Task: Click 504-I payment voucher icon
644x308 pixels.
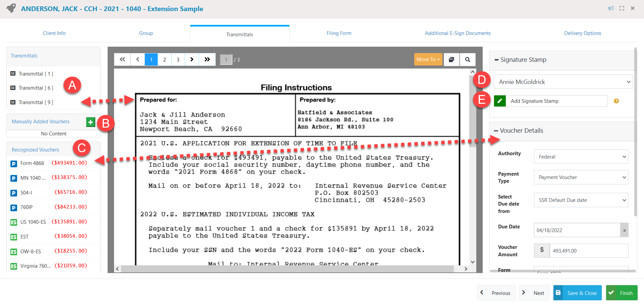Action: click(14, 193)
